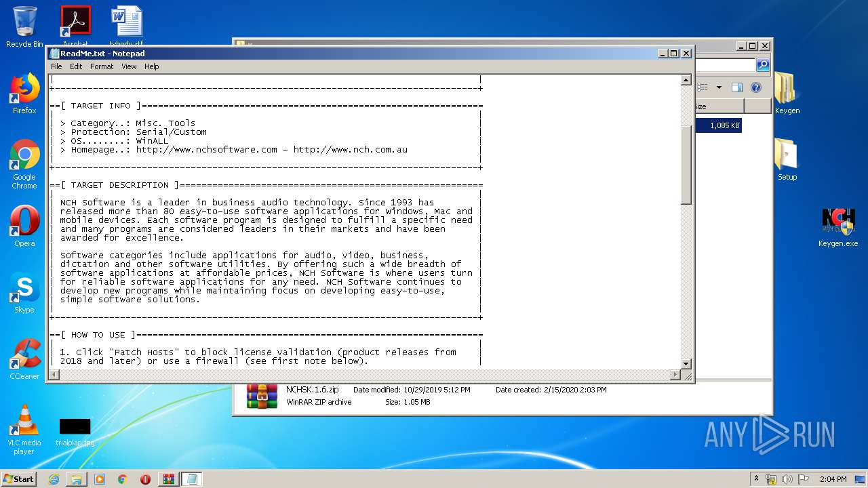Open the Help menu in Notepad
The width and height of the screenshot is (868, 488).
152,66
